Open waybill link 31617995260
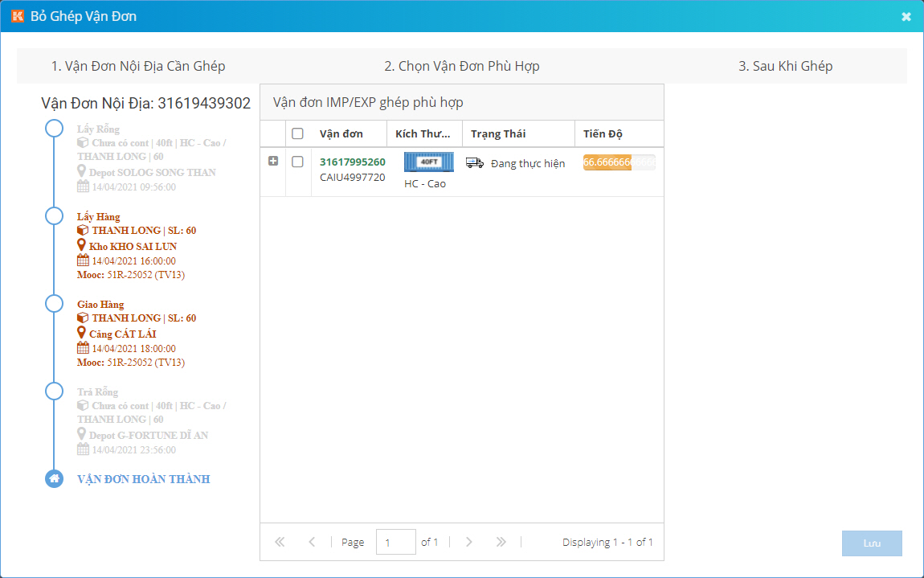 352,162
